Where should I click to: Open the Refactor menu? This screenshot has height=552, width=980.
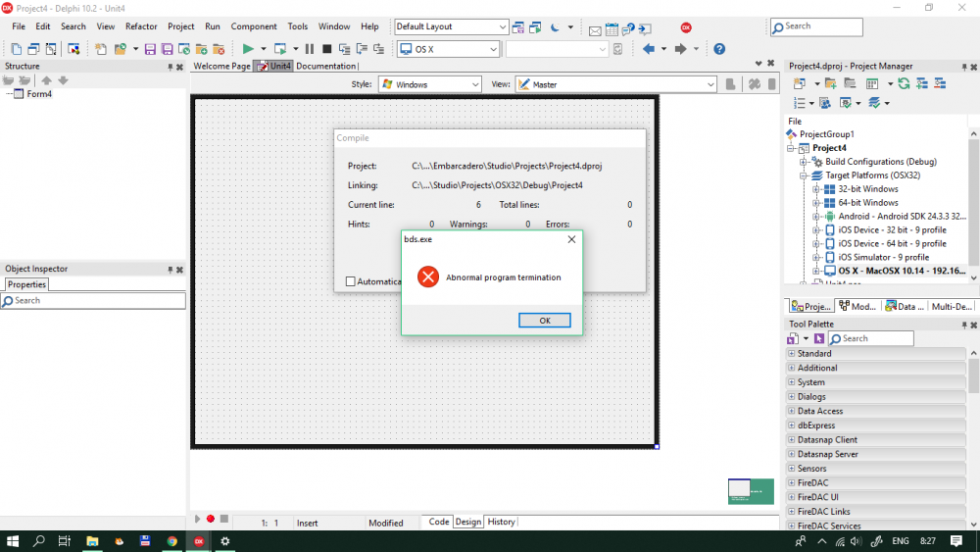(x=141, y=26)
